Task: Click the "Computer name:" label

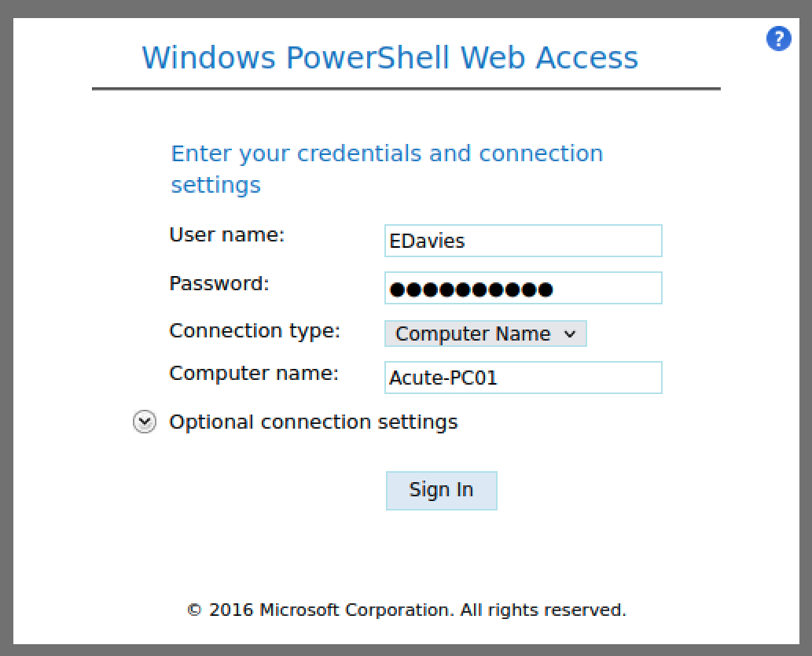Action: pyautogui.click(x=254, y=373)
